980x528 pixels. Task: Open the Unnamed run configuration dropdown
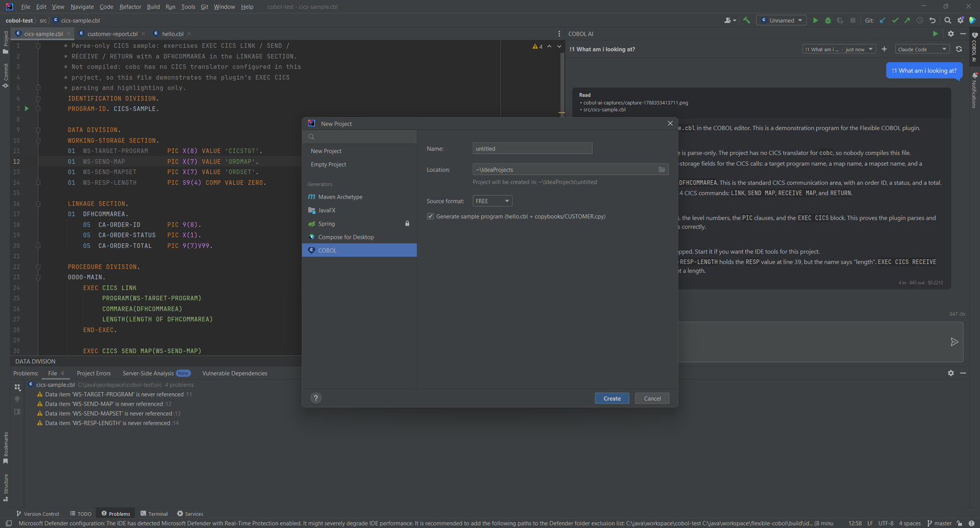tap(782, 20)
